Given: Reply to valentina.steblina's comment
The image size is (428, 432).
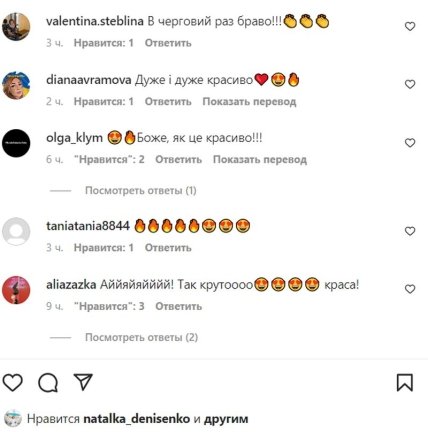Looking at the screenshot, I should pos(168,43).
